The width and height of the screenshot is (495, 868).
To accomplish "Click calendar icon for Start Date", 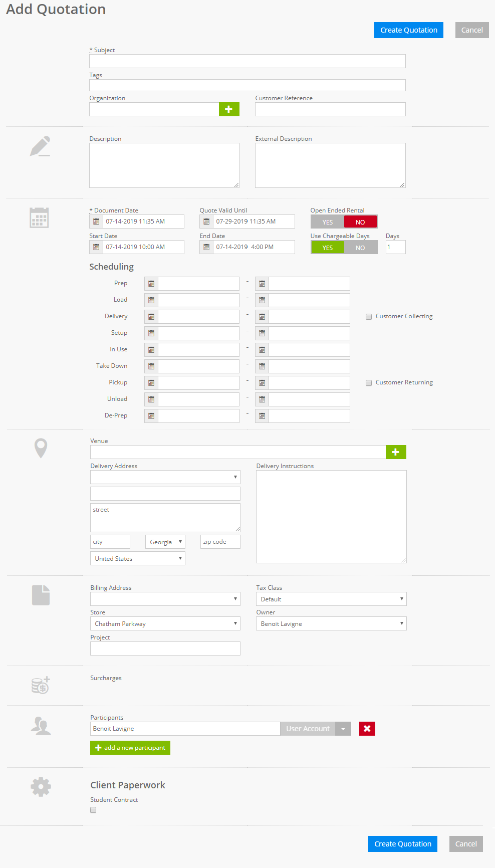I will click(96, 247).
